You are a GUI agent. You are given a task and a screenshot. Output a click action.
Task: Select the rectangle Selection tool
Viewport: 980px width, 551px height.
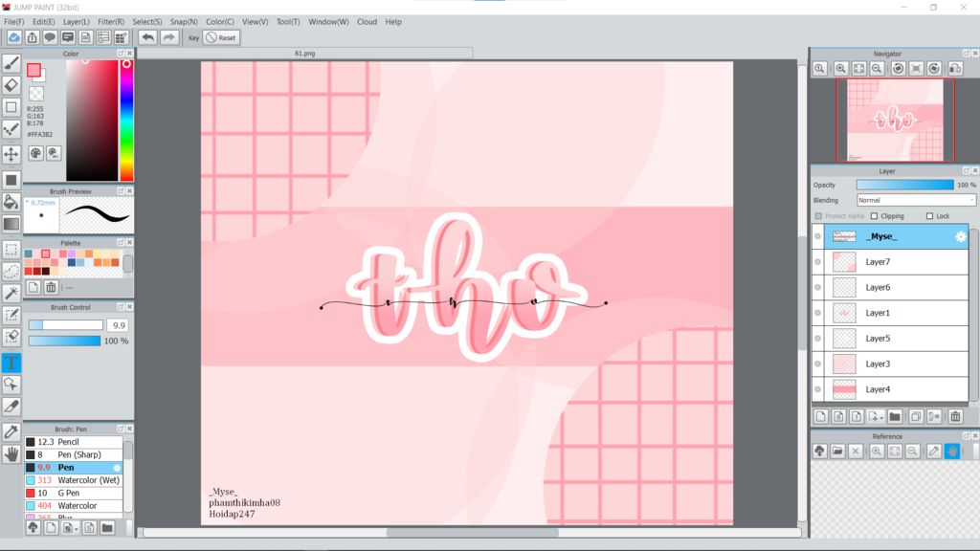[x=11, y=250]
